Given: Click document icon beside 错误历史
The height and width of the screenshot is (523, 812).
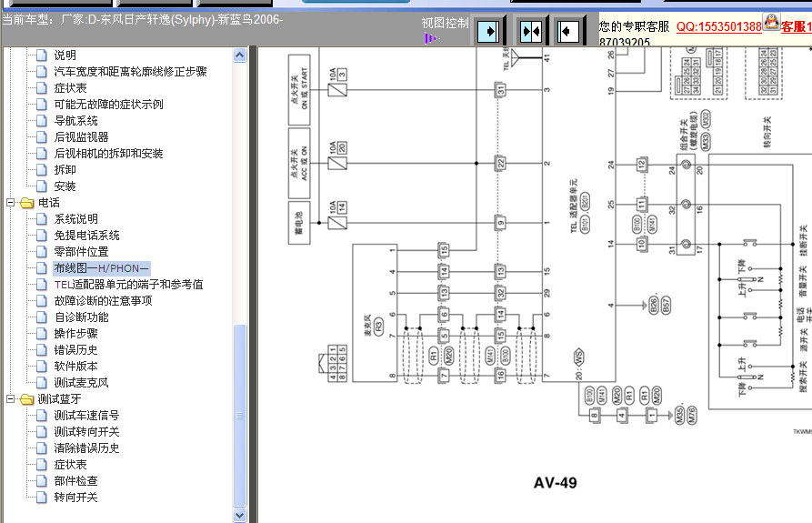Looking at the screenshot, I should pyautogui.click(x=42, y=349).
